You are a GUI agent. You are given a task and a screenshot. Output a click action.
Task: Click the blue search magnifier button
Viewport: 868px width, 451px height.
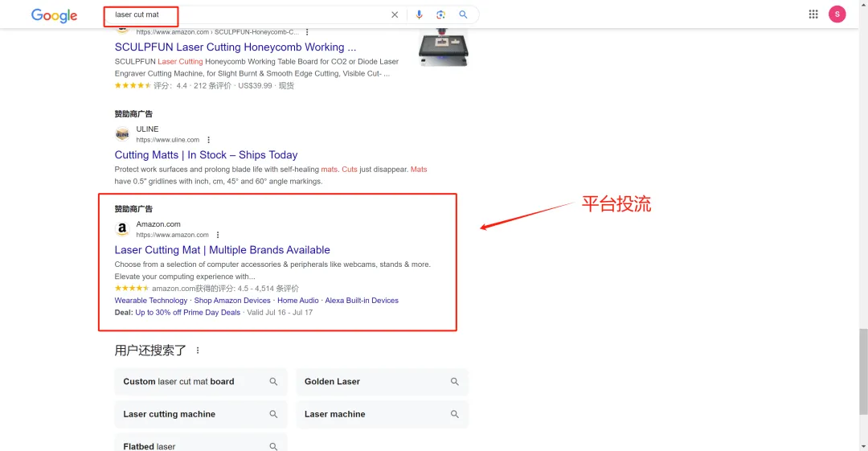point(463,14)
